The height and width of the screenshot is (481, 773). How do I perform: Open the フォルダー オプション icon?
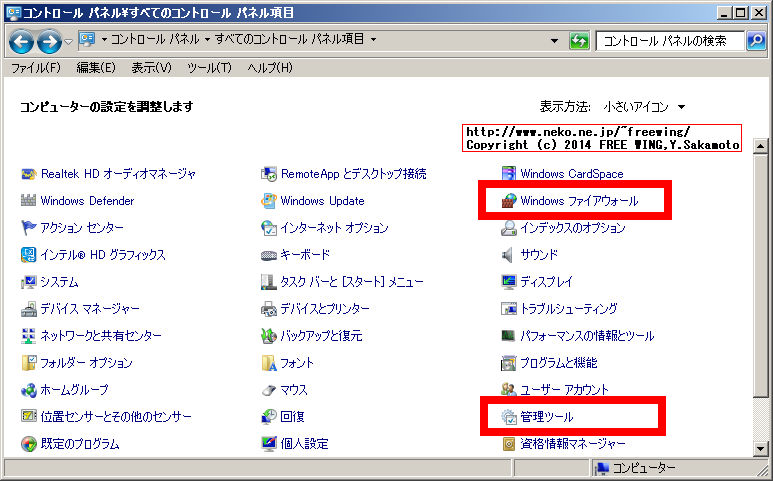(29, 363)
